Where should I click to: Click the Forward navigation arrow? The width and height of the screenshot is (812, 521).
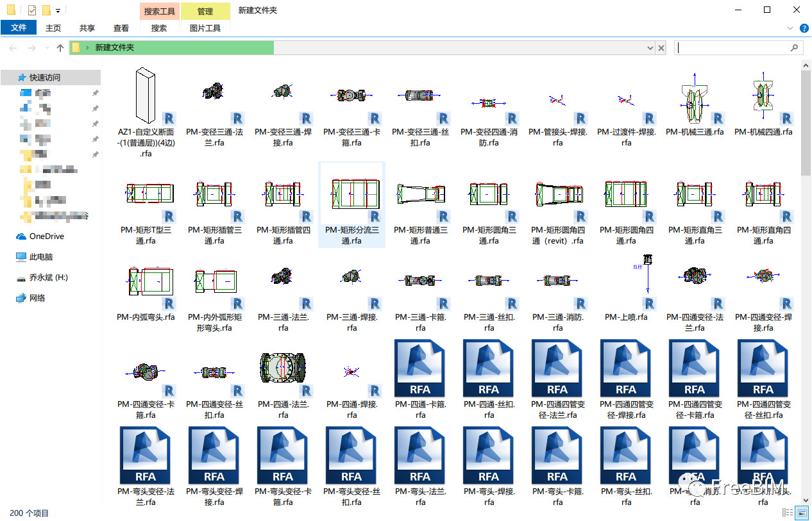pos(31,48)
